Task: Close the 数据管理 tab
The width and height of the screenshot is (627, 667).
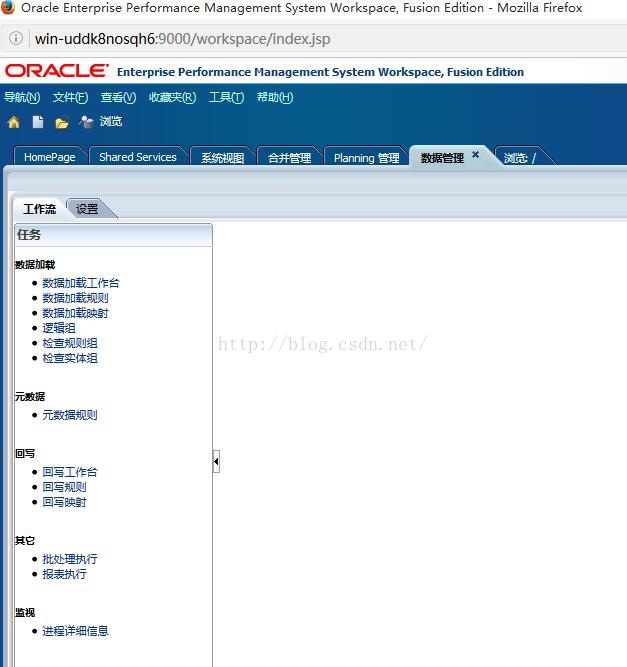Action: [x=476, y=154]
